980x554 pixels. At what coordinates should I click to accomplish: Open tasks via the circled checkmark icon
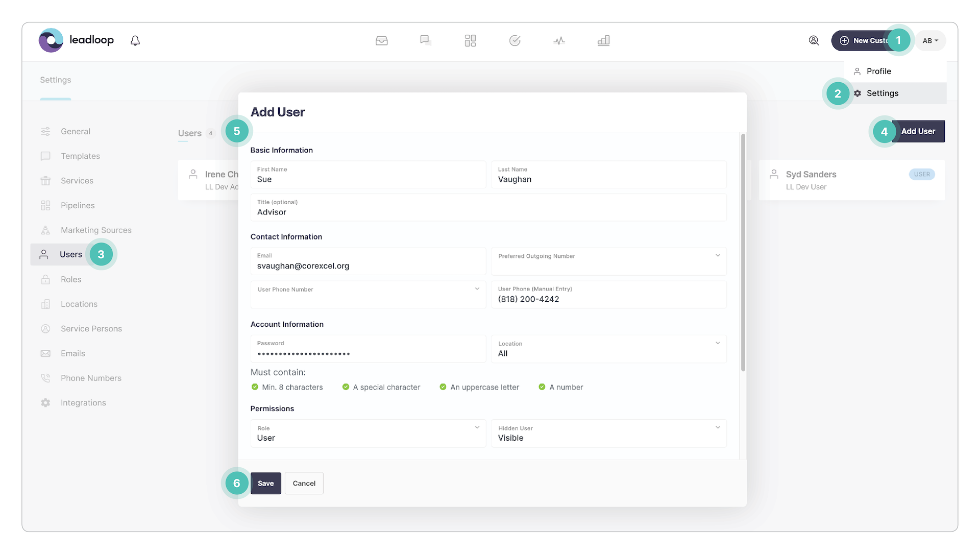click(515, 40)
